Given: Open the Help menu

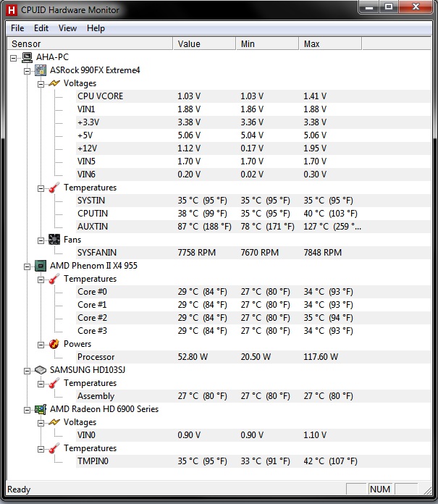Looking at the screenshot, I should point(96,28).
